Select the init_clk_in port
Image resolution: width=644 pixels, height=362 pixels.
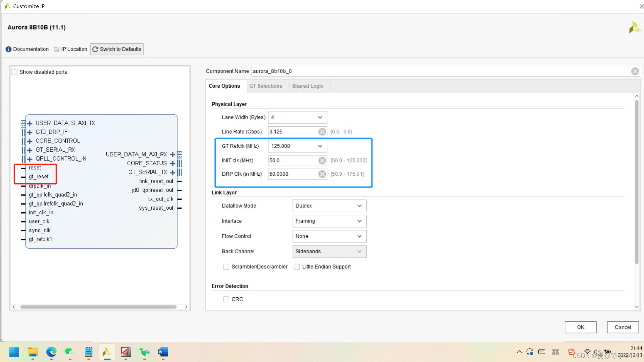tap(41, 212)
